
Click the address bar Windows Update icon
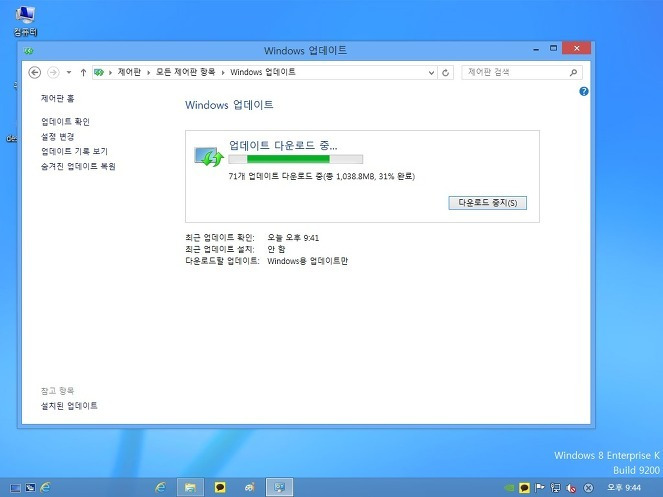click(x=99, y=73)
